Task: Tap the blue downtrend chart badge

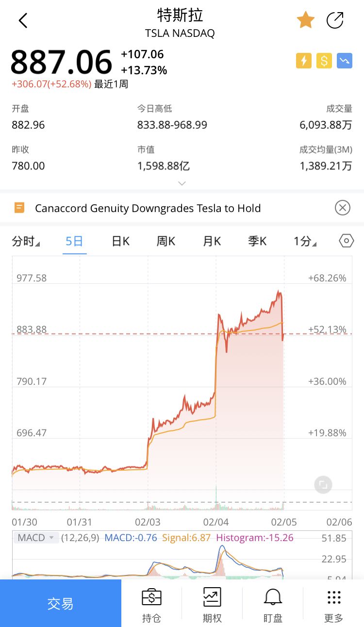Action: tap(345, 61)
